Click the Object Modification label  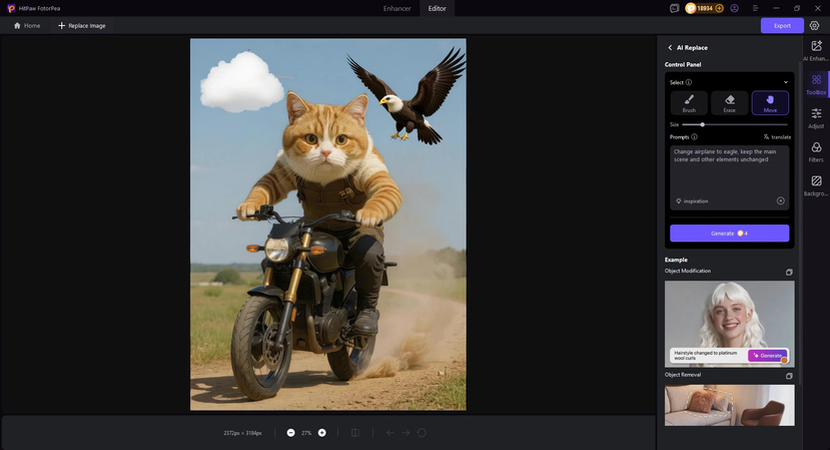(x=688, y=271)
